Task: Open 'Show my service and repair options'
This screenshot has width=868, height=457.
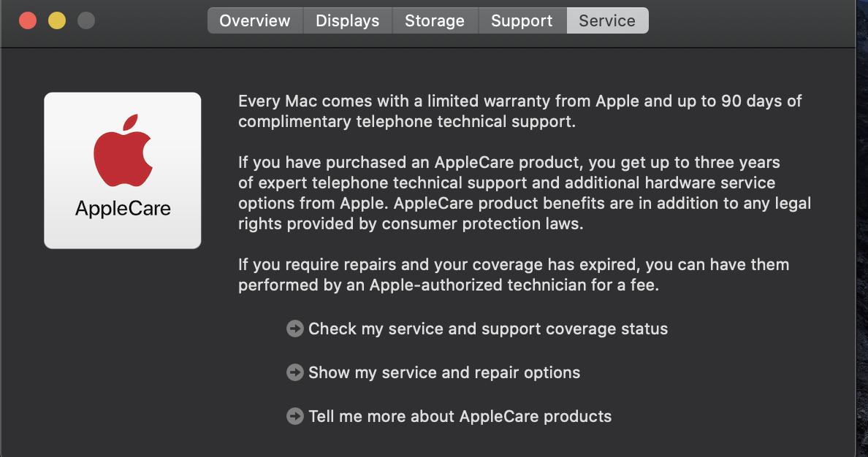Action: (x=443, y=372)
